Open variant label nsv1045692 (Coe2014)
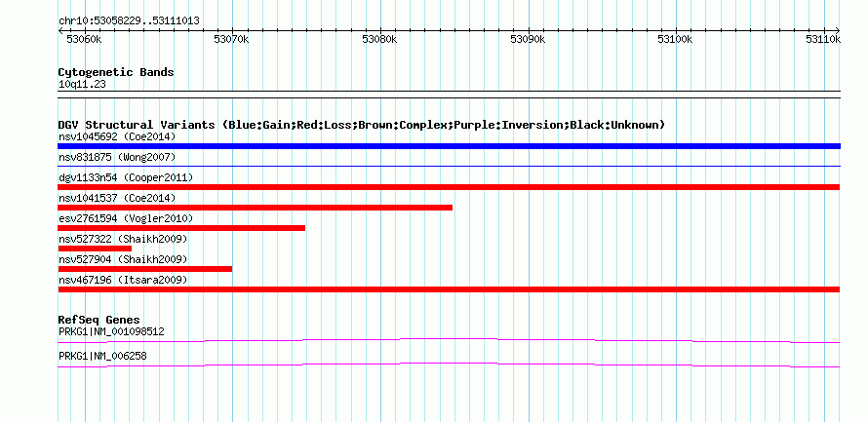Viewport: 868px width, 422px height. (x=117, y=136)
